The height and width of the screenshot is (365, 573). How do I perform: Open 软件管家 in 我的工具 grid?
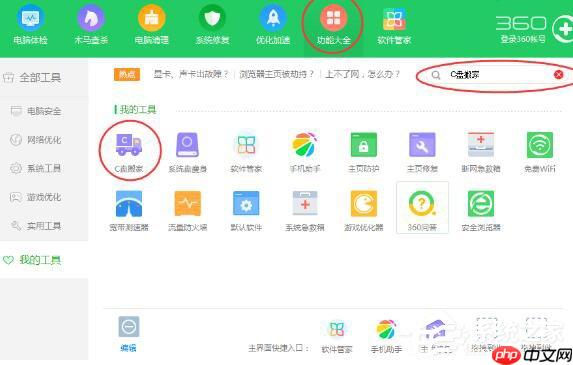pyautogui.click(x=246, y=152)
